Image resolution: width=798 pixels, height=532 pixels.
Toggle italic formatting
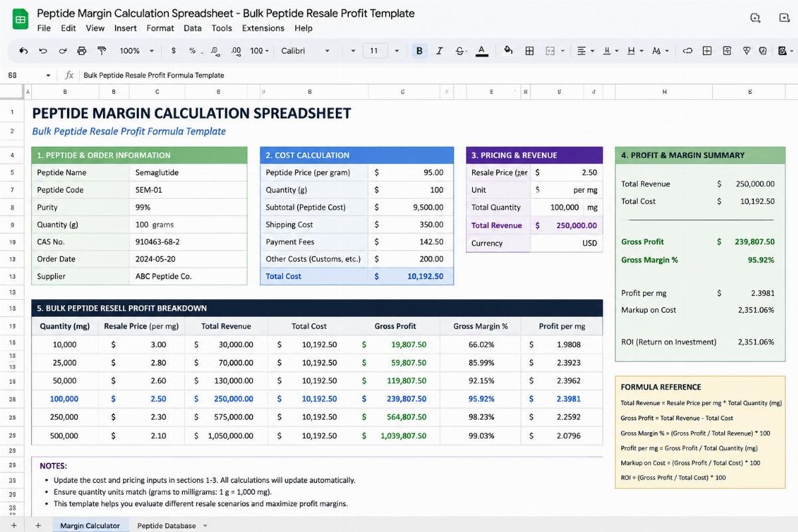click(439, 51)
